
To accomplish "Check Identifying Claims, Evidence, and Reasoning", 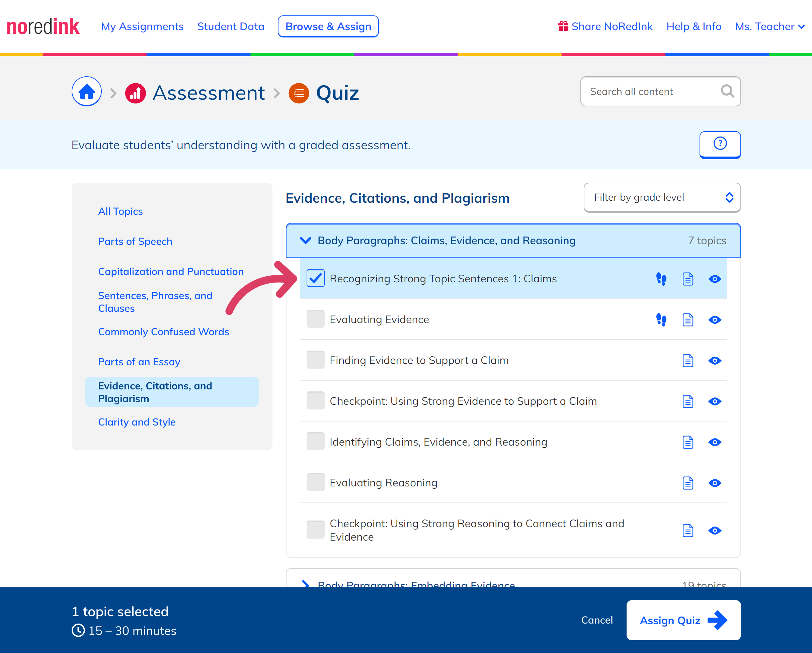I will (315, 442).
